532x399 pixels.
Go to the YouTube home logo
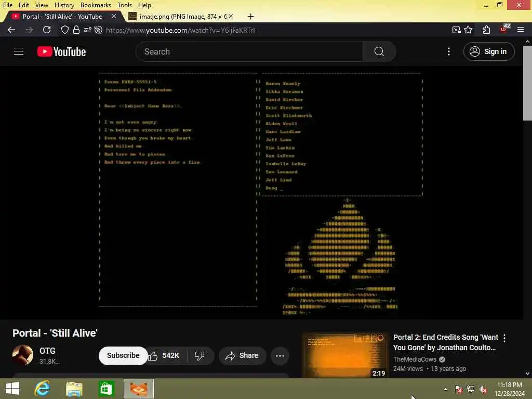(x=61, y=51)
